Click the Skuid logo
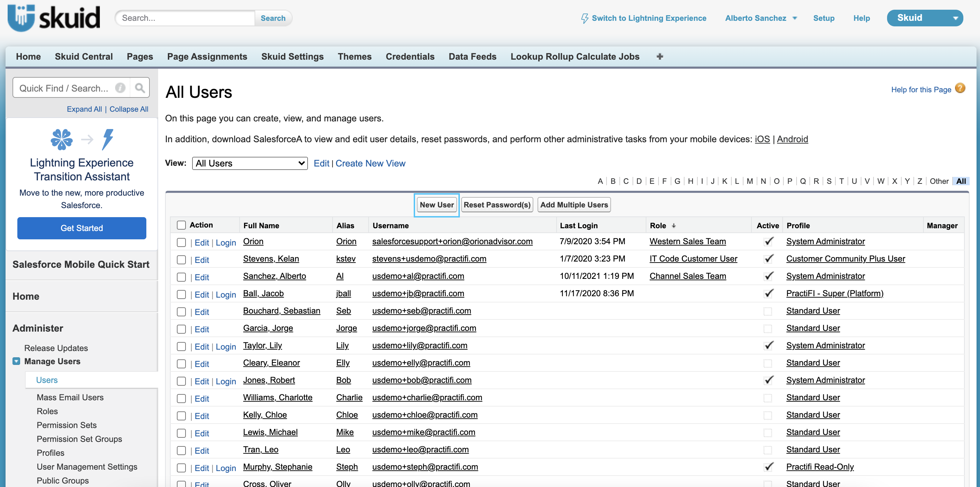The image size is (980, 487). (x=54, y=18)
